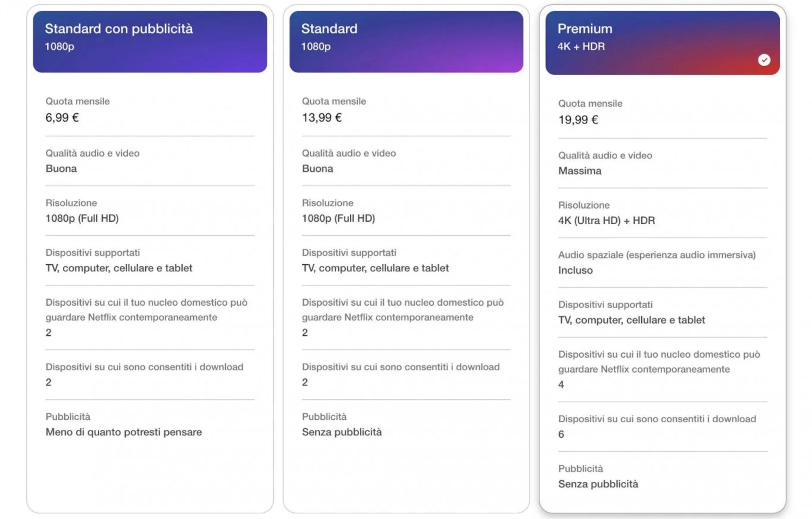Click the 19,99 € monthly price
The image size is (812, 519).
578,120
